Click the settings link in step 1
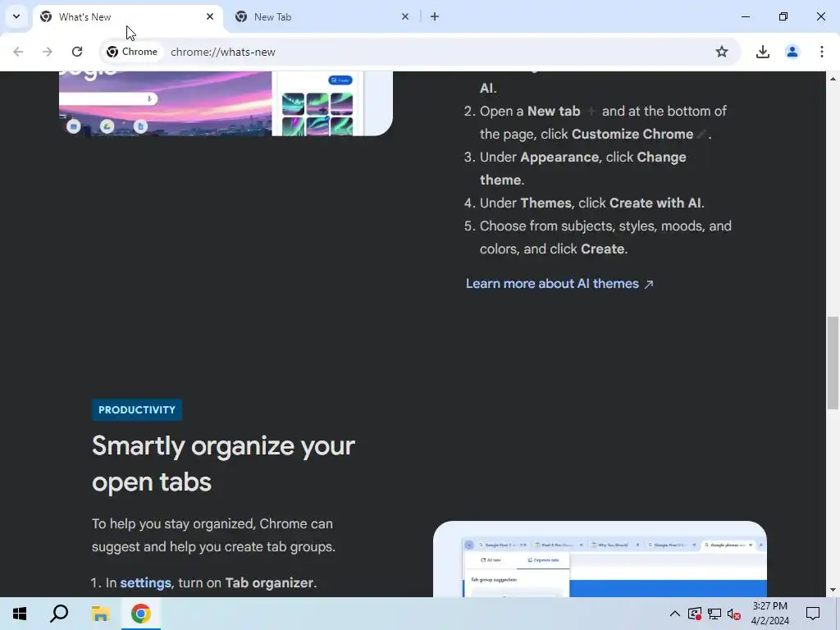Viewport: 840px width, 630px height. [145, 583]
